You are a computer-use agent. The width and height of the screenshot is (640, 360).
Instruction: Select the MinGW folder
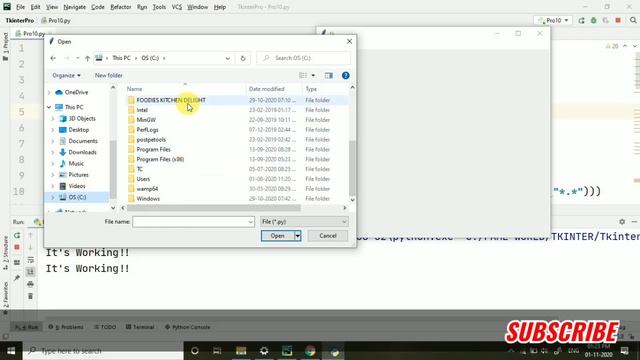tap(146, 120)
